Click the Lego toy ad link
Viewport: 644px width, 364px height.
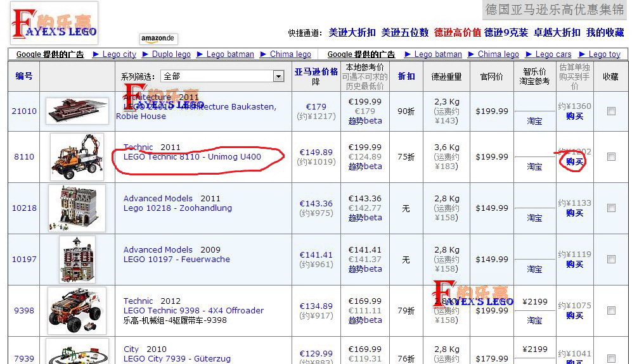pos(604,54)
